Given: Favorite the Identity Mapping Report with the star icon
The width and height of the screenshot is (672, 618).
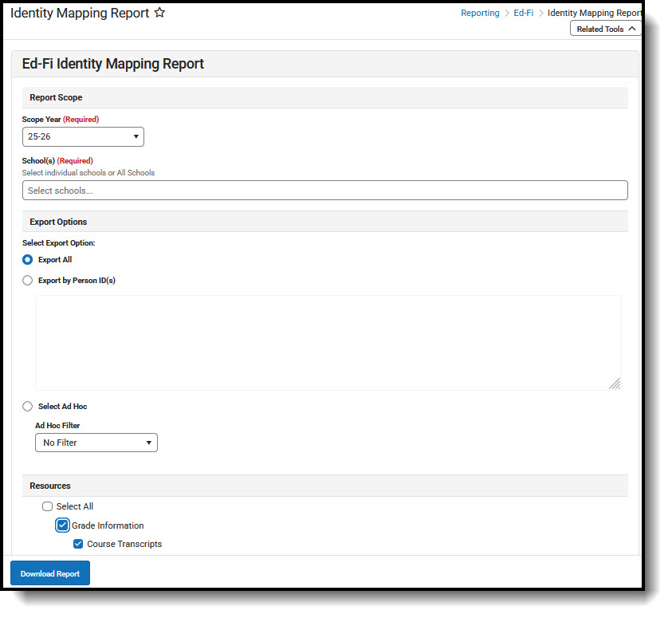Looking at the screenshot, I should click(x=159, y=13).
